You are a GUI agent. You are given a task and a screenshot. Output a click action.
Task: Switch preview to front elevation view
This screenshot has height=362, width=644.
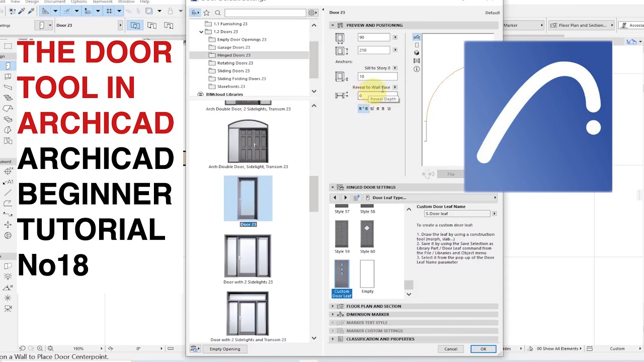[x=417, y=45]
